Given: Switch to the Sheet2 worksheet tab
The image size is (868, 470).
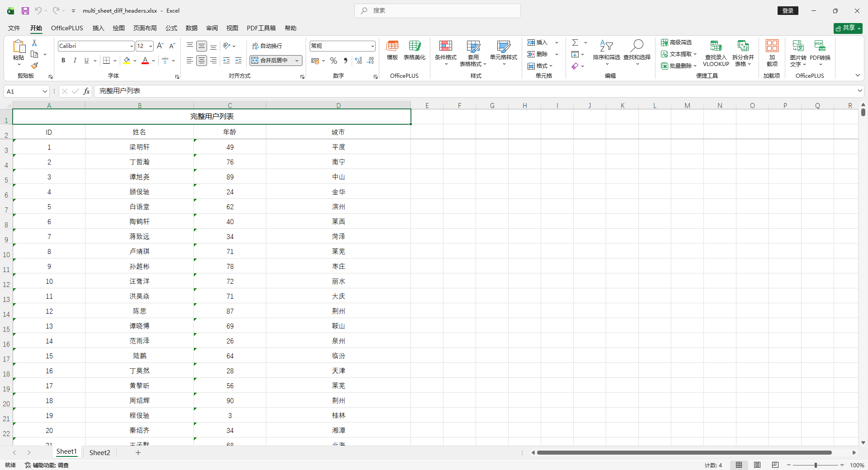Looking at the screenshot, I should coord(99,452).
